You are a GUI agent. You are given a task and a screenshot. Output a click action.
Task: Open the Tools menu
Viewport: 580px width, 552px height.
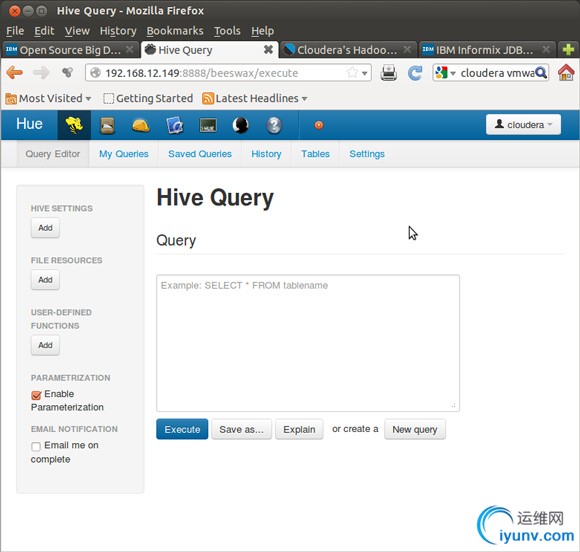tap(227, 31)
